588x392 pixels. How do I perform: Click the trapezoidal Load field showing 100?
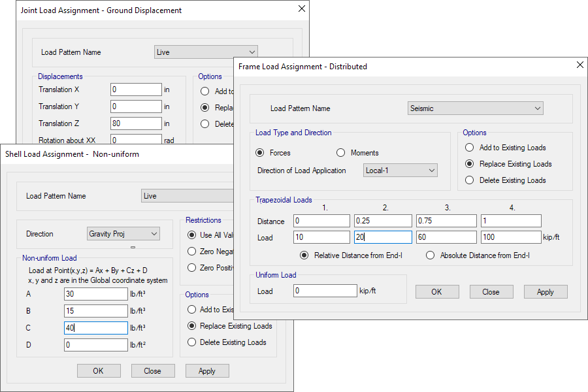coord(511,237)
